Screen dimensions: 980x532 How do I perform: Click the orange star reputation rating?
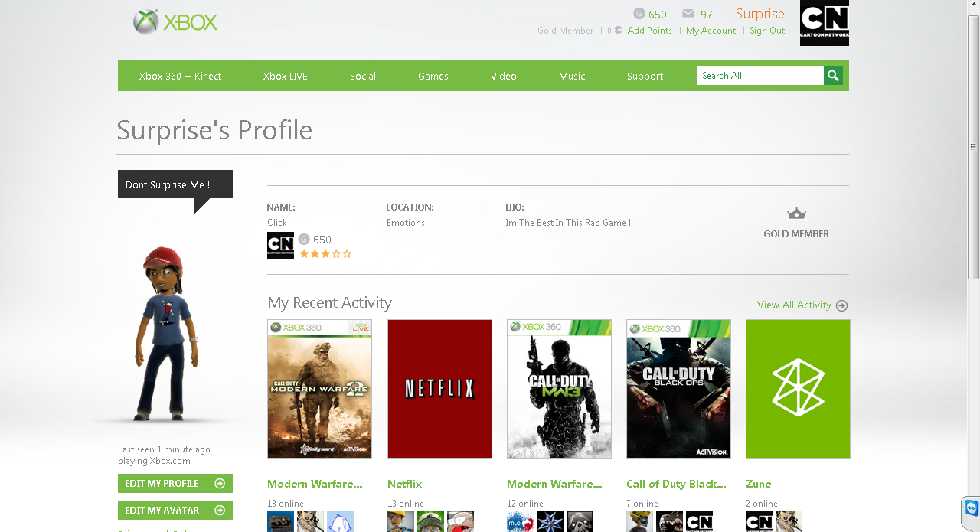pos(325,253)
